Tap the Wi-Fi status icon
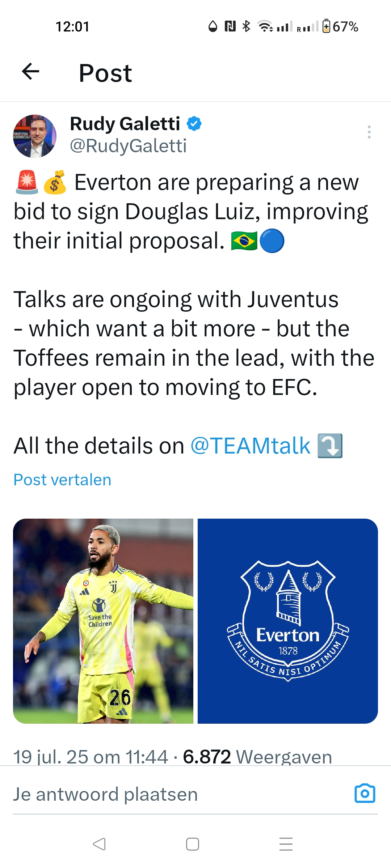 265,26
